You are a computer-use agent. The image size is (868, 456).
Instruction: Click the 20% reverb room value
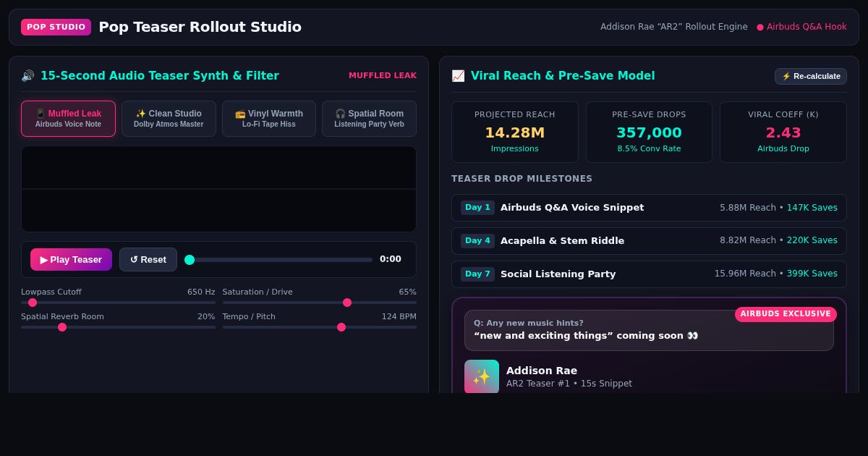(x=206, y=317)
